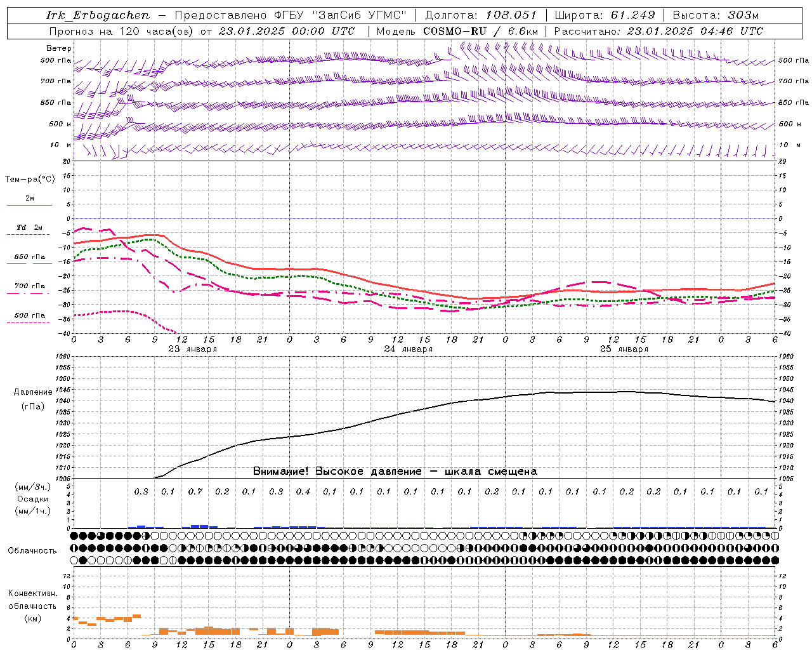Click the (мм/3ч.) unit label
The height and width of the screenshot is (650, 812).
(33, 487)
